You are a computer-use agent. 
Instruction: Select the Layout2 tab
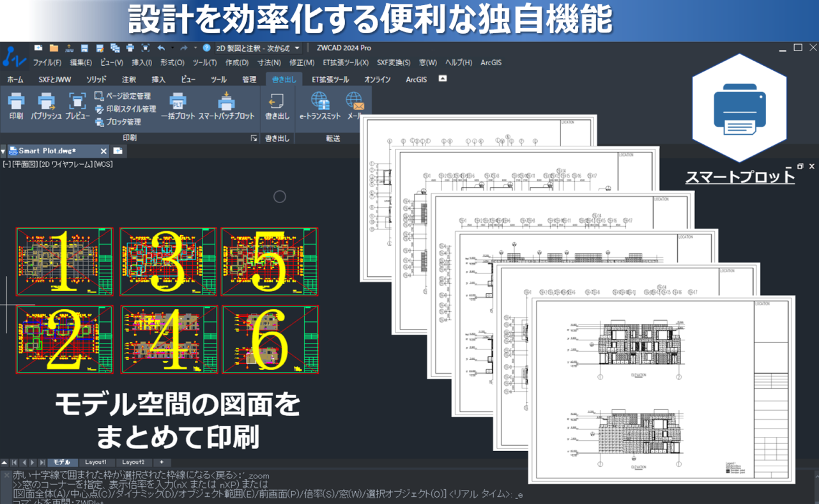pyautogui.click(x=134, y=462)
